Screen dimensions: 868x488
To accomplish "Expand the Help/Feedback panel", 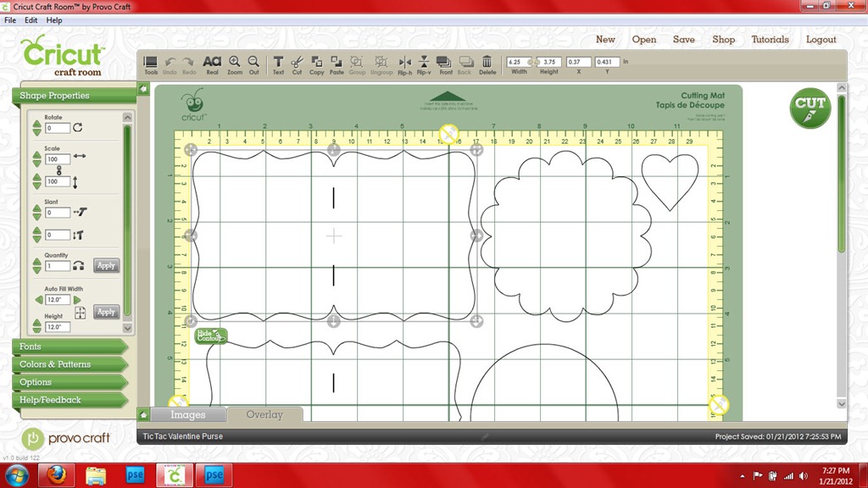I will click(x=70, y=400).
